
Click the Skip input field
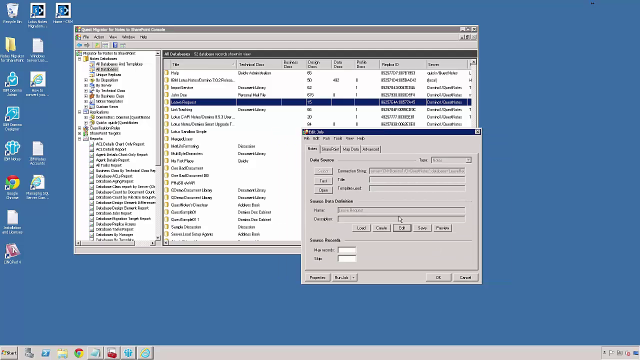pos(347,259)
